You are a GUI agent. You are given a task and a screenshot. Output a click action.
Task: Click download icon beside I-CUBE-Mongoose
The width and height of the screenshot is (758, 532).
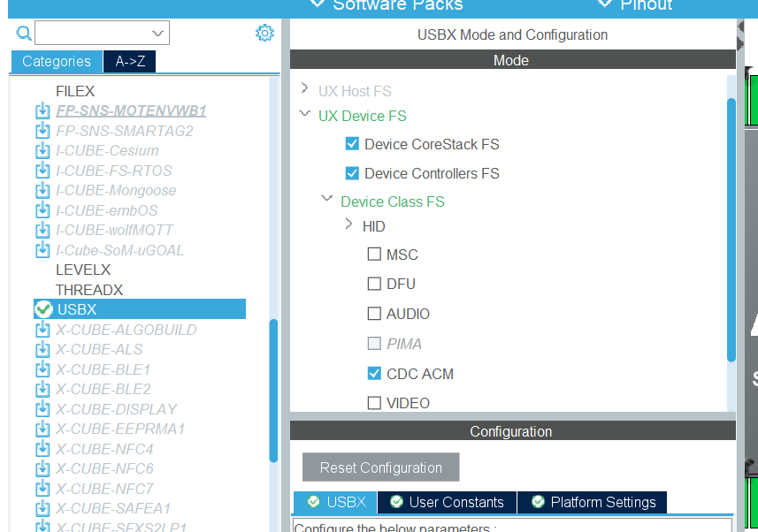tap(42, 190)
